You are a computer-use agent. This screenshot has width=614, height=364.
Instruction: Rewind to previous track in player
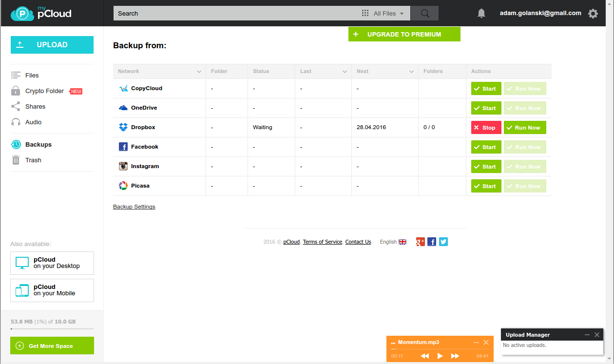[x=425, y=356]
